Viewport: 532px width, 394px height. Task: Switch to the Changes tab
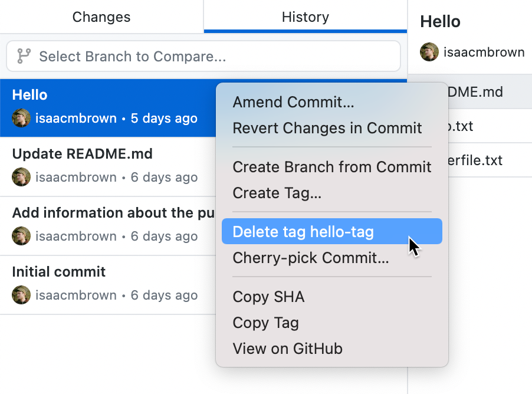(x=101, y=17)
